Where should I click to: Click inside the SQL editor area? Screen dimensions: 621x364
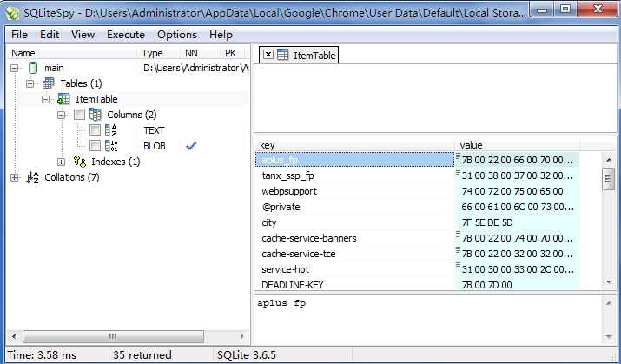[435, 98]
